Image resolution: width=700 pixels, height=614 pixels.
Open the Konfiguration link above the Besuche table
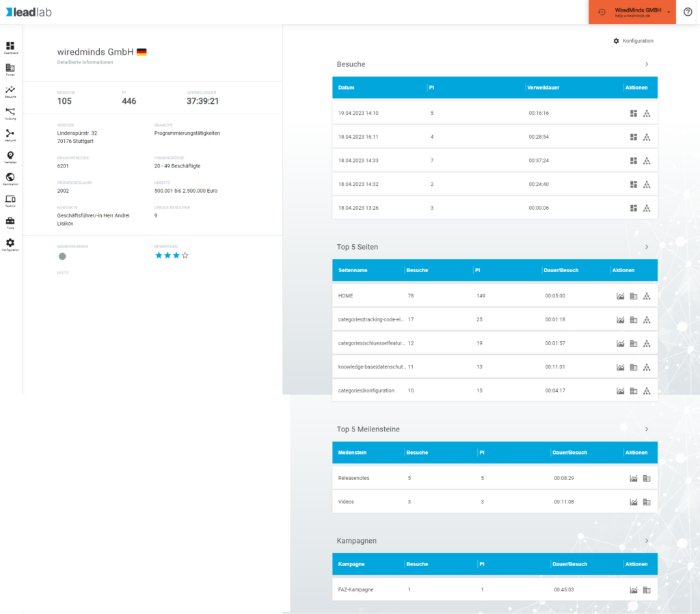pyautogui.click(x=633, y=40)
